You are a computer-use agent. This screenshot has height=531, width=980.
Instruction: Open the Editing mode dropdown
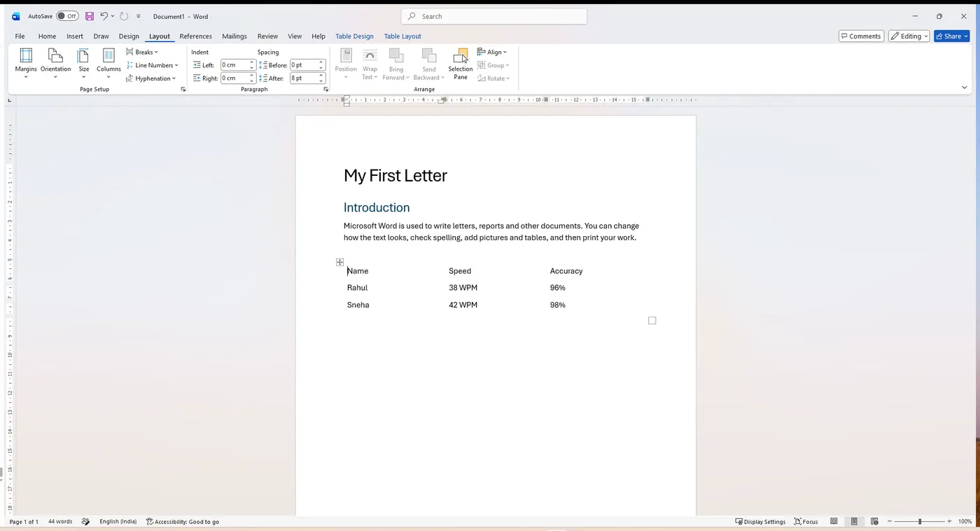click(x=909, y=36)
